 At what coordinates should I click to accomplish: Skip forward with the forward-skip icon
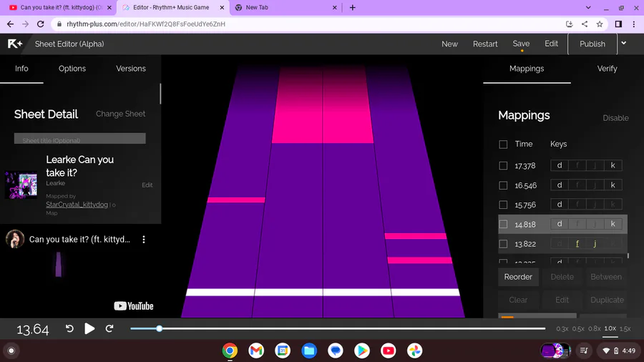point(109,328)
